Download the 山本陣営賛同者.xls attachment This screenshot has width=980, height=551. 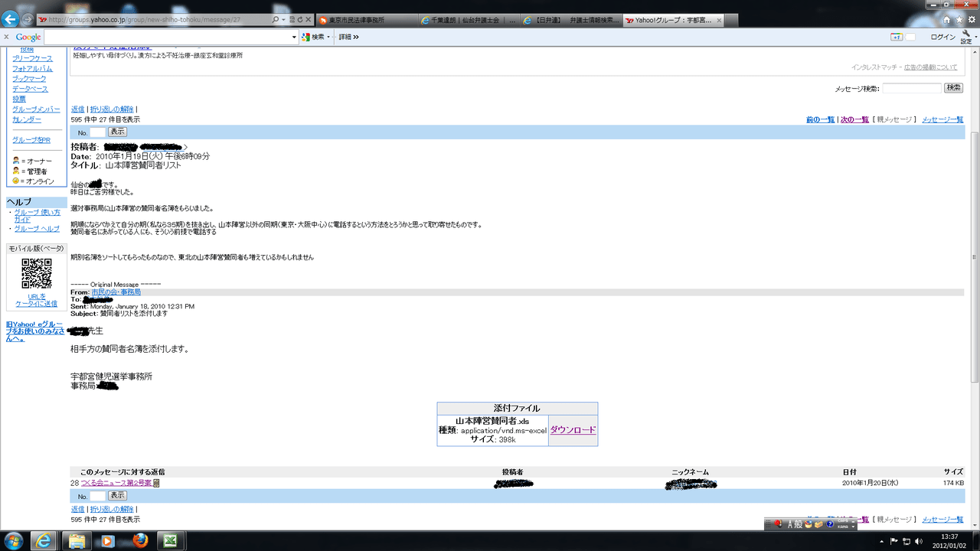(573, 430)
